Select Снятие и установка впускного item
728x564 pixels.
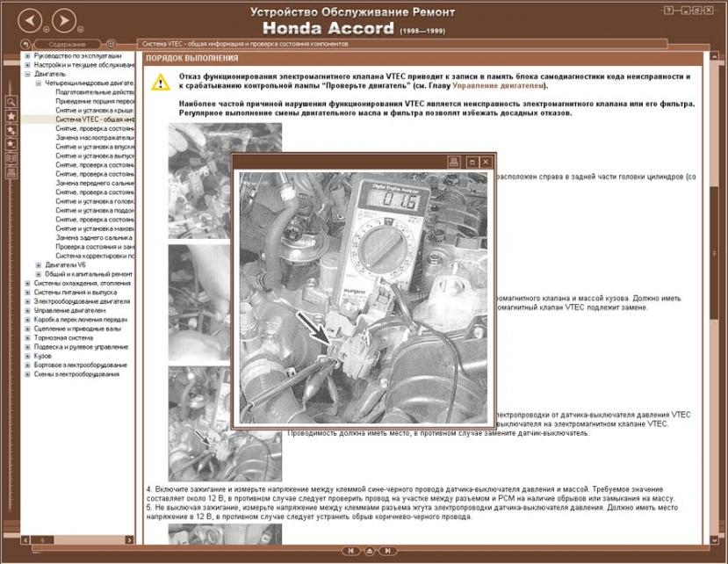(x=95, y=147)
